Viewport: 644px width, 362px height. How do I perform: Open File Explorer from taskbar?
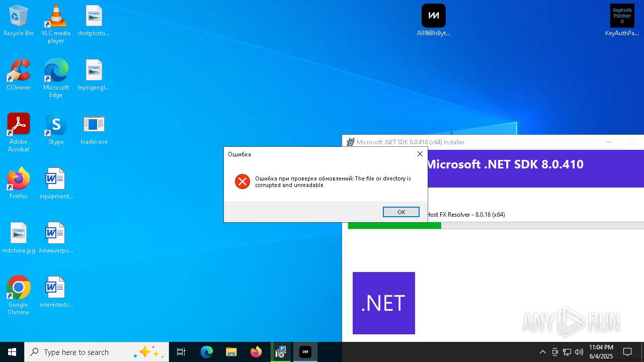[231, 352]
